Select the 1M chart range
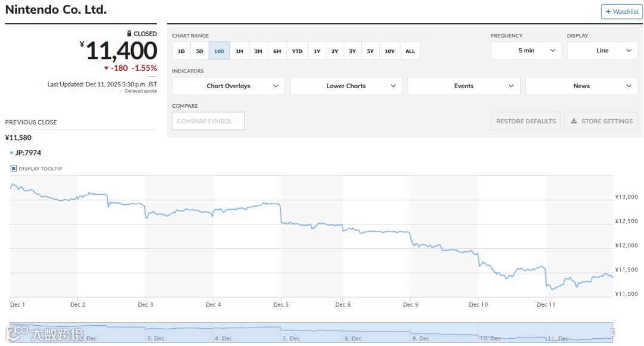This screenshot has width=644, height=346. 239,51
